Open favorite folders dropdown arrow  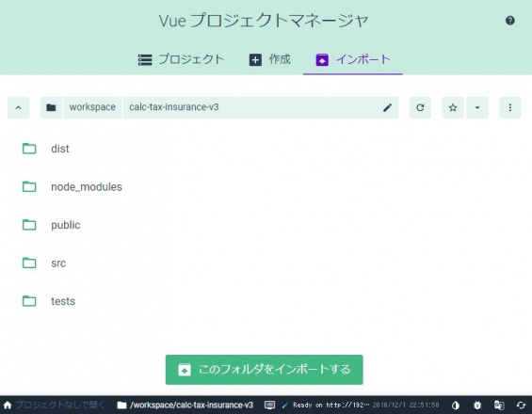(477, 107)
